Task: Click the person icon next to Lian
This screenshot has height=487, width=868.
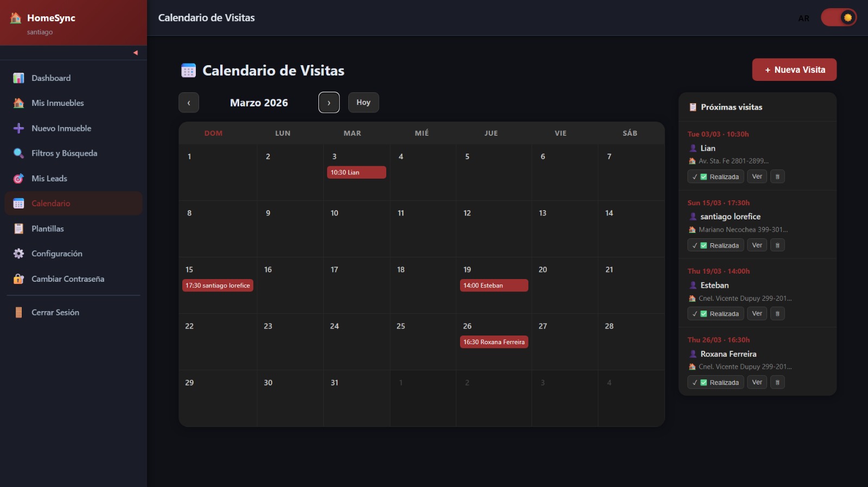Action: (693, 148)
